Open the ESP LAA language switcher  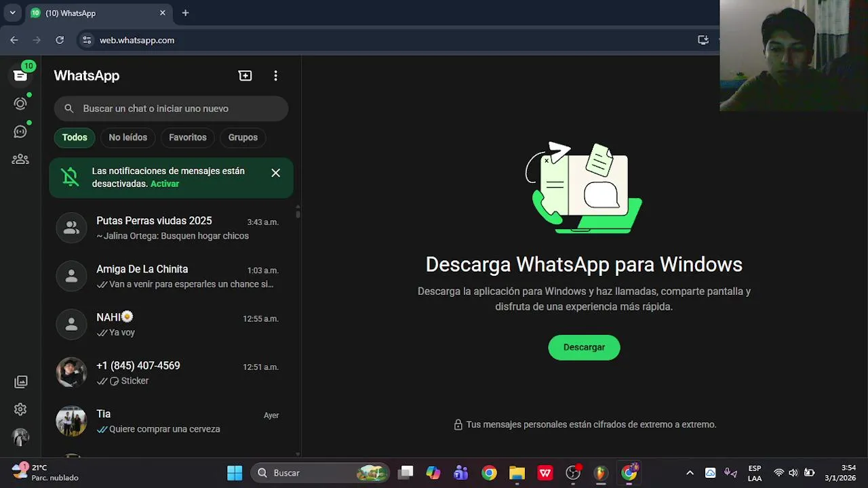click(755, 473)
